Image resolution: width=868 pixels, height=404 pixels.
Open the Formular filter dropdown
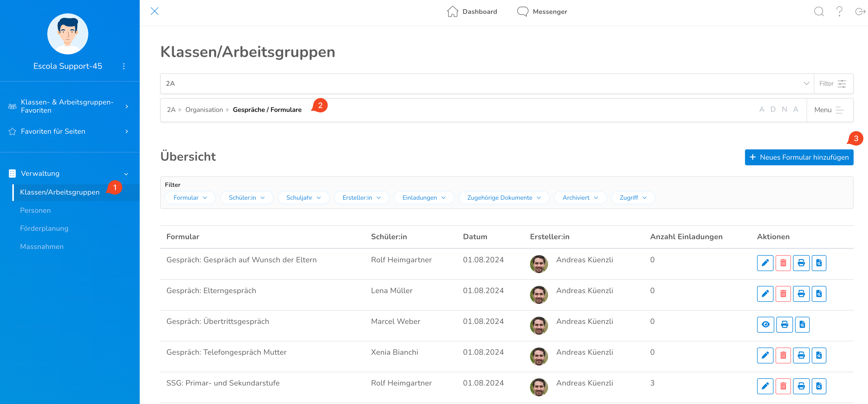190,198
